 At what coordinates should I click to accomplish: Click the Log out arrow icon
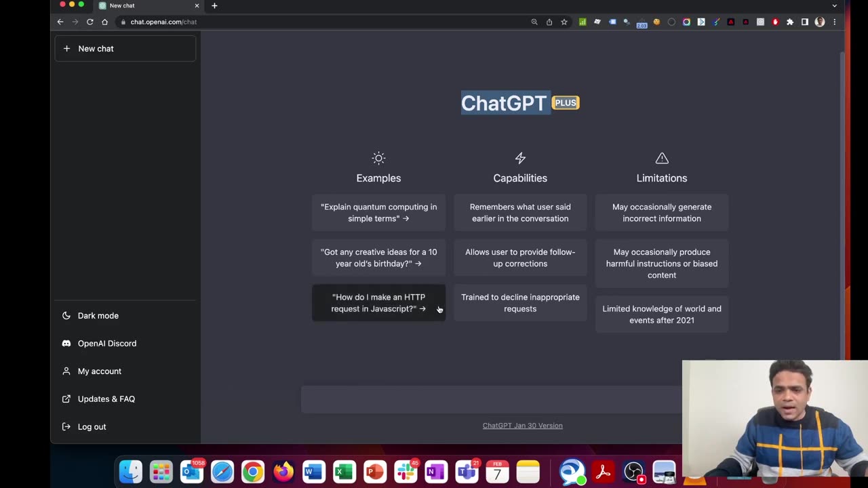coord(66,427)
